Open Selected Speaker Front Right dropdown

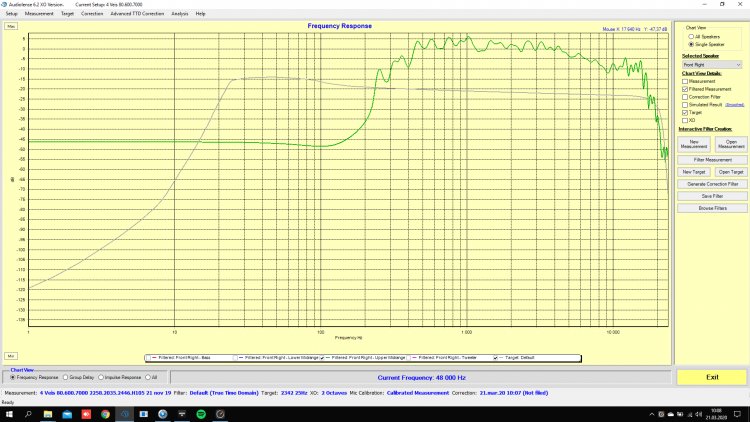tap(712, 65)
